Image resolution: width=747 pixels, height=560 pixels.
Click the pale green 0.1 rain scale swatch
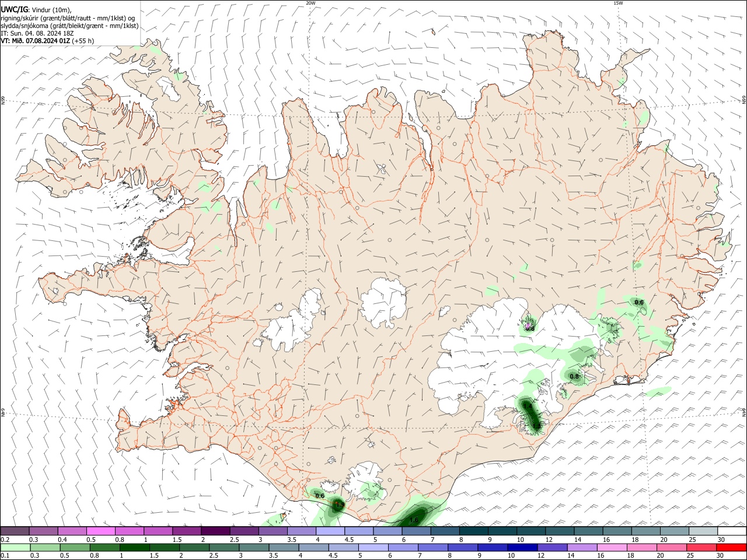[15, 548]
